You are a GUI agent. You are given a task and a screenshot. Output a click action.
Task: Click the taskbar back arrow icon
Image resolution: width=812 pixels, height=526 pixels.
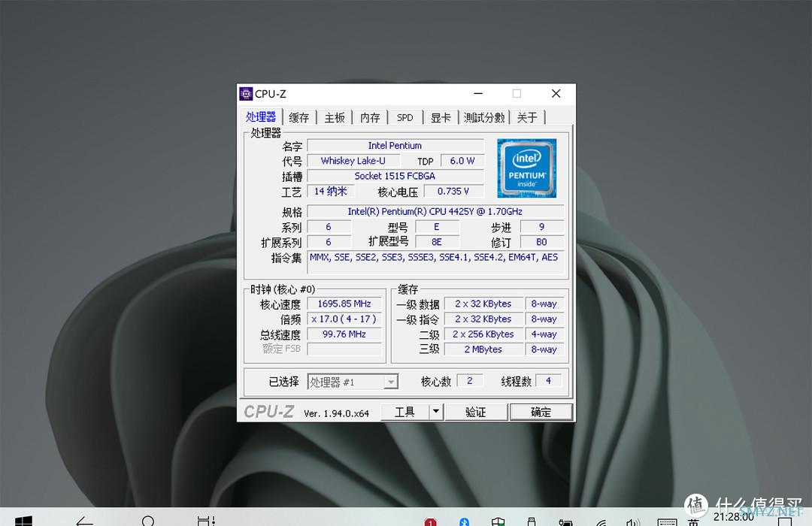[84, 521]
